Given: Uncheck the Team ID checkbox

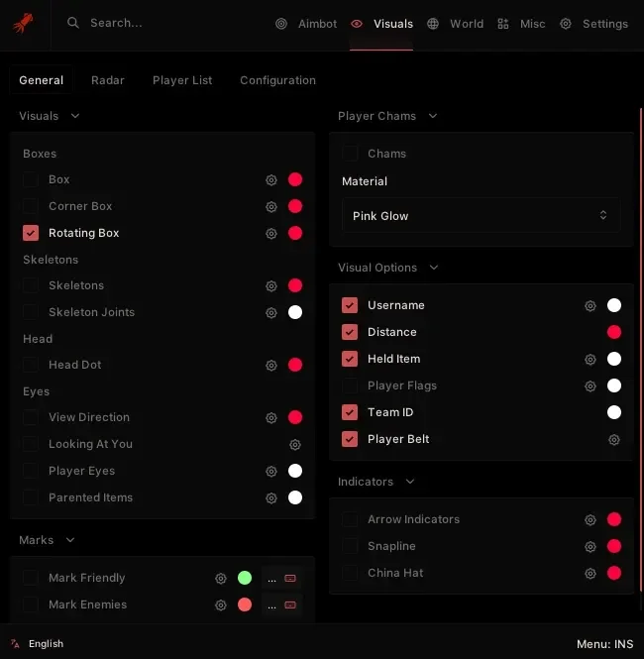Looking at the screenshot, I should coord(350,412).
